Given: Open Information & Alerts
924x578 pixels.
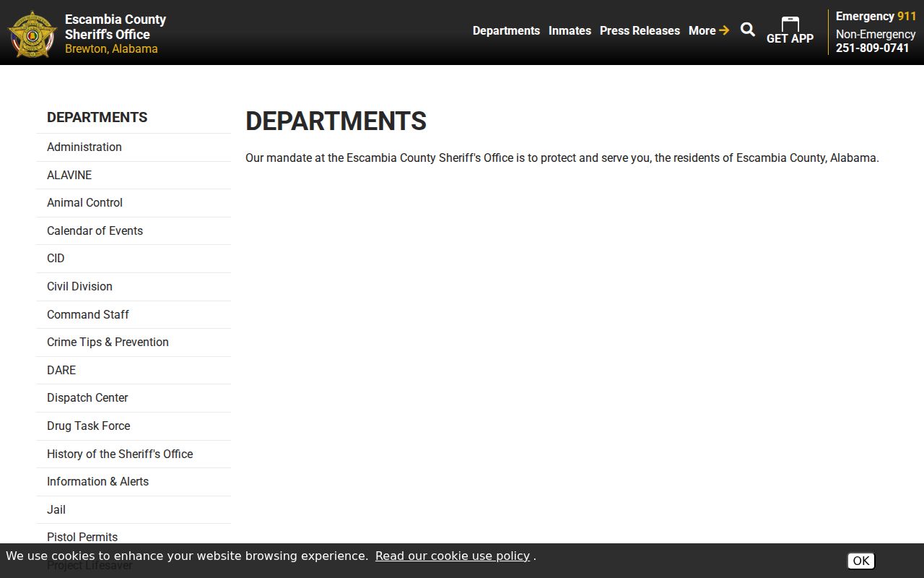Looking at the screenshot, I should [134, 482].
